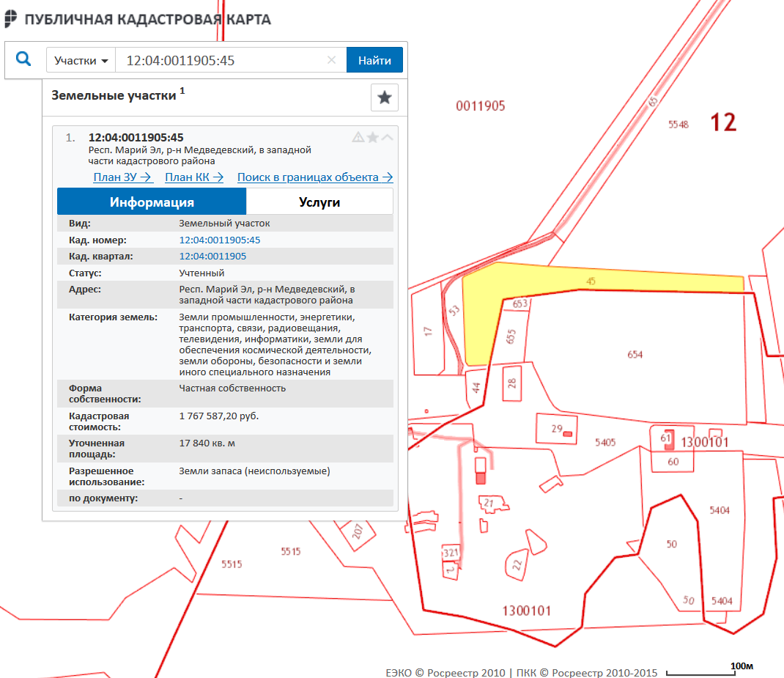Select the Информация tab

pyautogui.click(x=152, y=202)
